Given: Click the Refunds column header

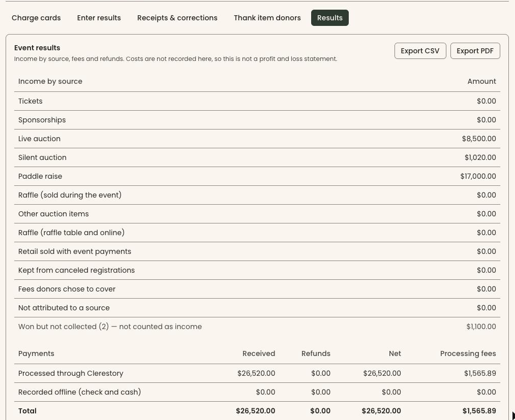Looking at the screenshot, I should (316, 353).
